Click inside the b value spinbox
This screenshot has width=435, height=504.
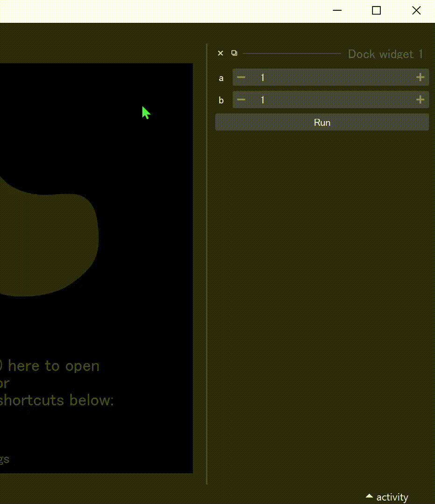point(327,100)
